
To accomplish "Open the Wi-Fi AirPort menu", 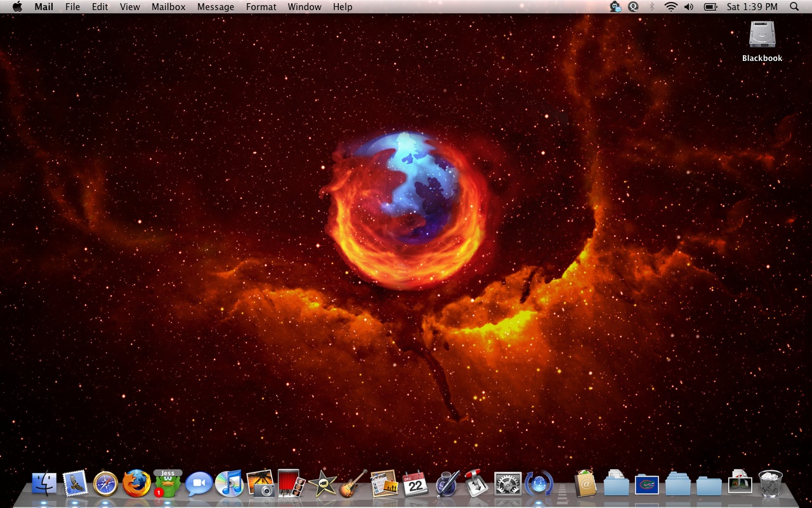I will tap(671, 6).
